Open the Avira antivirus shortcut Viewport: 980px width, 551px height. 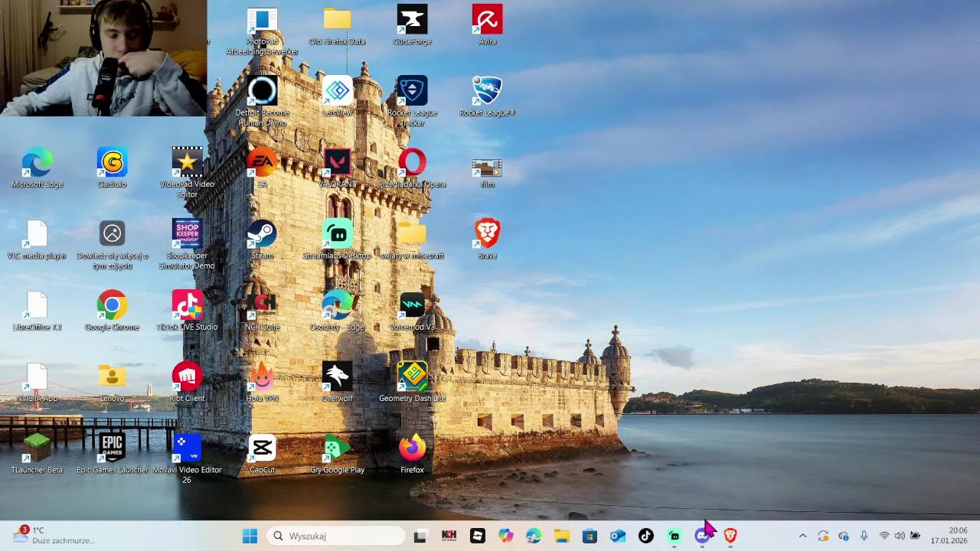click(487, 25)
